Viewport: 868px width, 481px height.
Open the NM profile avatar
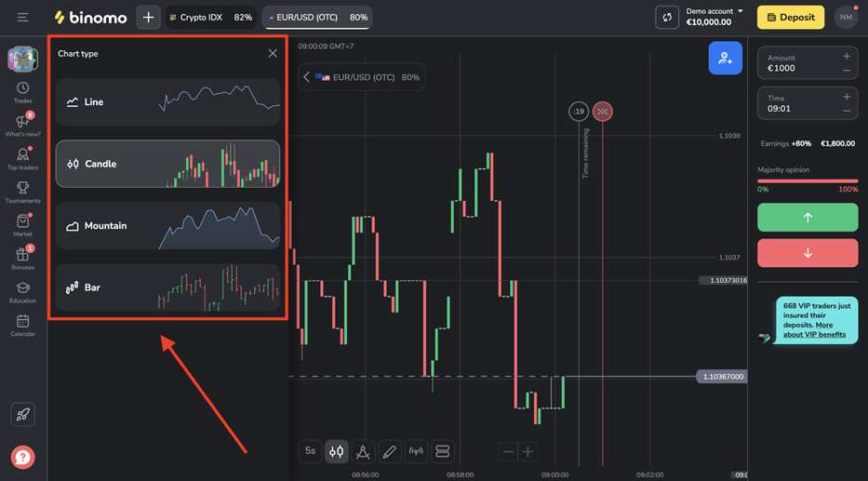846,17
